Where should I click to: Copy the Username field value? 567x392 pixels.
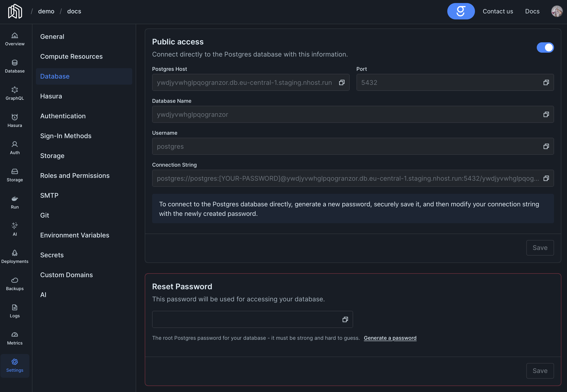[546, 146]
